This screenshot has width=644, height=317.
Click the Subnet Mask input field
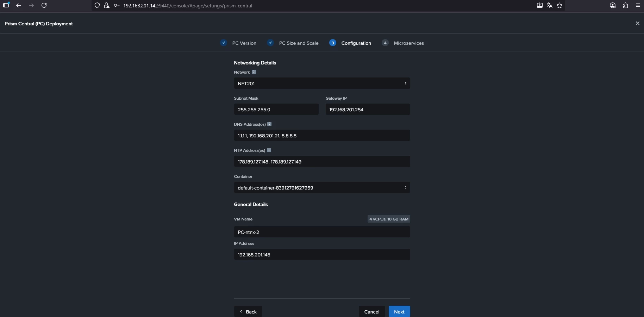pos(276,109)
